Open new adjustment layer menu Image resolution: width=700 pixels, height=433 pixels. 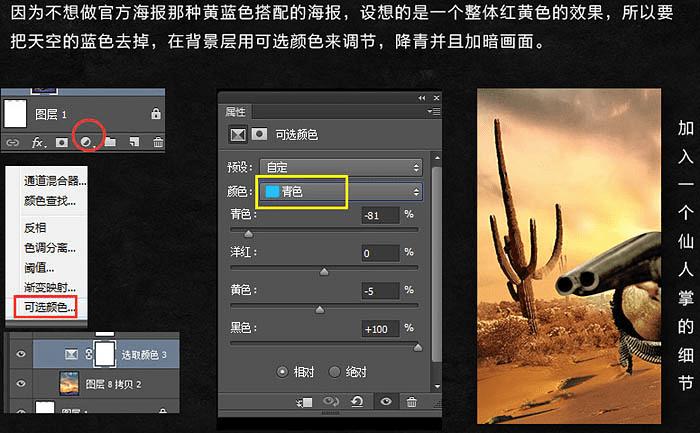click(x=86, y=142)
